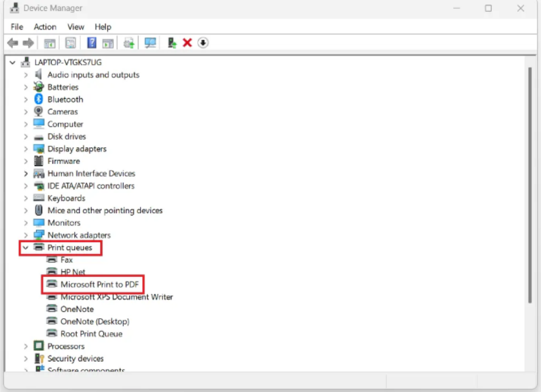Open the File menu
The height and width of the screenshot is (392, 541).
coord(17,27)
